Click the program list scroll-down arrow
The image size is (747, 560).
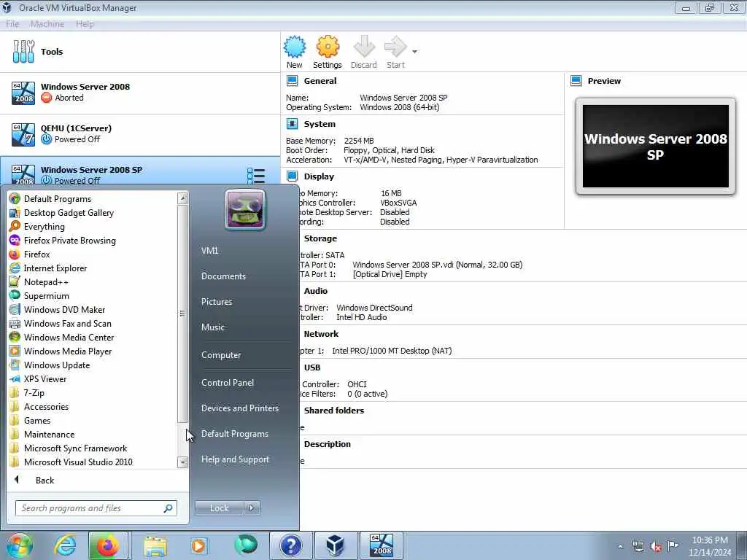(x=182, y=462)
